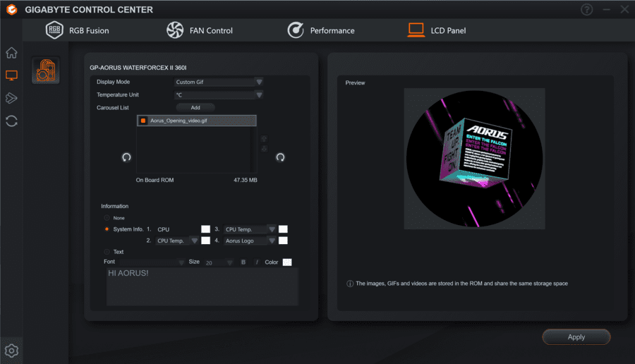This screenshot has width=635, height=364.
Task: Open the Home icon in the sidebar
Action: point(11,53)
